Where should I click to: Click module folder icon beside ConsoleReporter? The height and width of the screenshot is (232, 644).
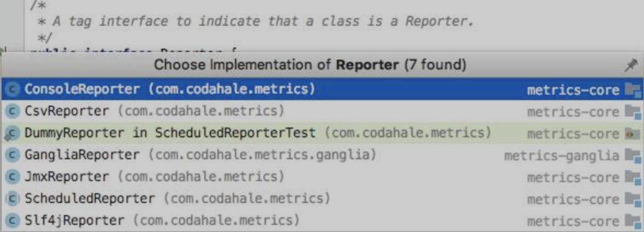pos(633,89)
